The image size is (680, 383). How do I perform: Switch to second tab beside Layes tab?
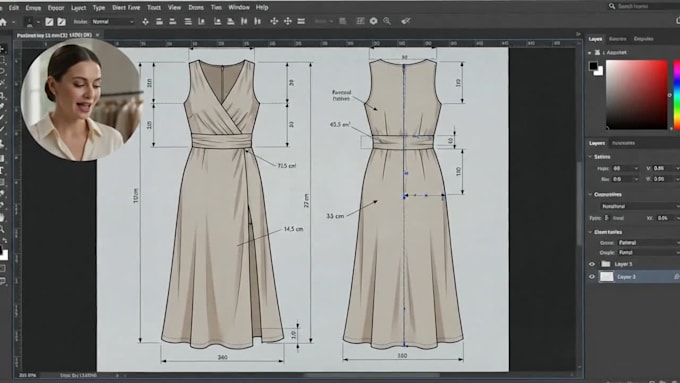pyautogui.click(x=618, y=39)
